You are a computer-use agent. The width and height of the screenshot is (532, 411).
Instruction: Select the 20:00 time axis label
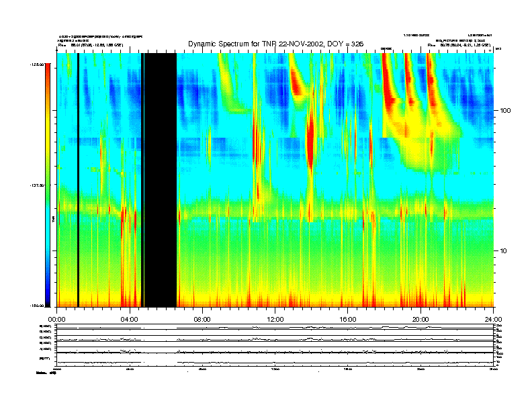click(x=420, y=320)
